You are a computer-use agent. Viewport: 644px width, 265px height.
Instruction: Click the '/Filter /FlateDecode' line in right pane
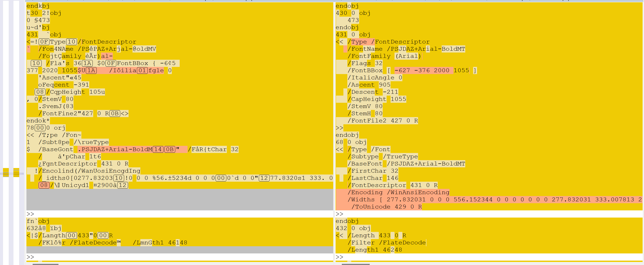click(386, 243)
